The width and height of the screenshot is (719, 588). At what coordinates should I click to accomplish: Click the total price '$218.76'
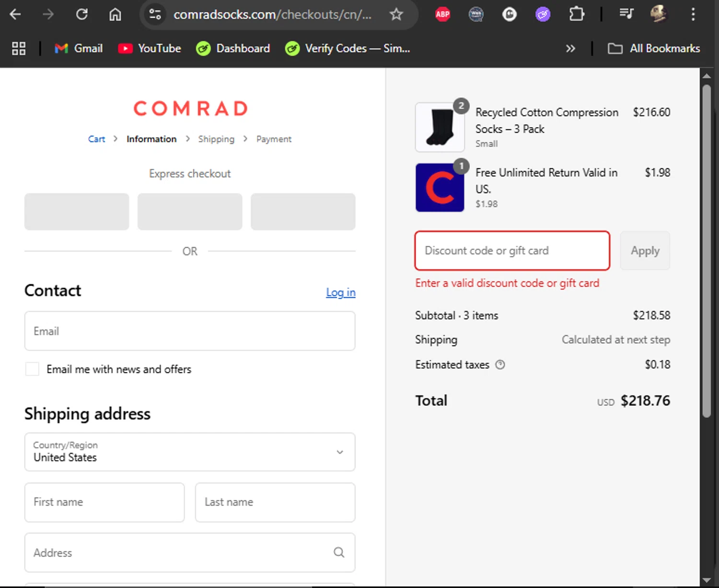point(645,401)
